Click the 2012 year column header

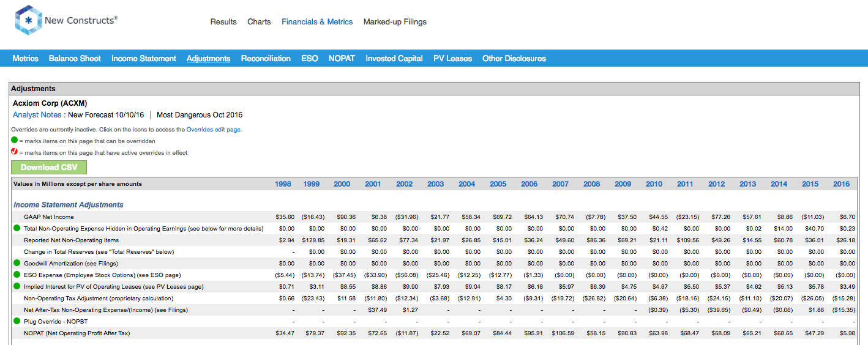click(x=716, y=184)
